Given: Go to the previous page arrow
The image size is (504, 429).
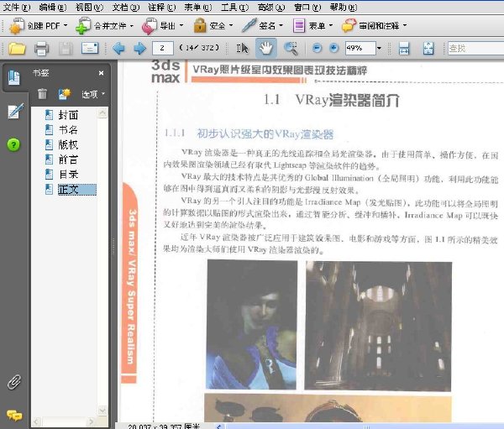Looking at the screenshot, I should tap(118, 49).
